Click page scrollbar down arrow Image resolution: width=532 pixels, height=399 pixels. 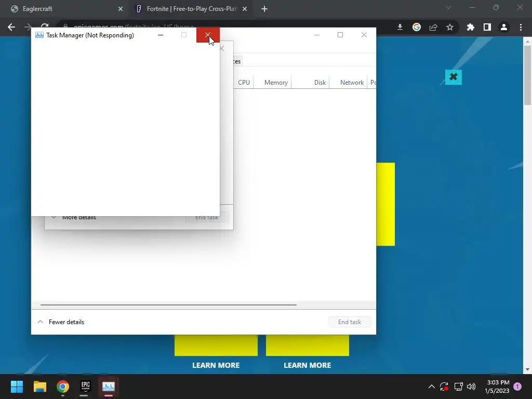tap(527, 369)
